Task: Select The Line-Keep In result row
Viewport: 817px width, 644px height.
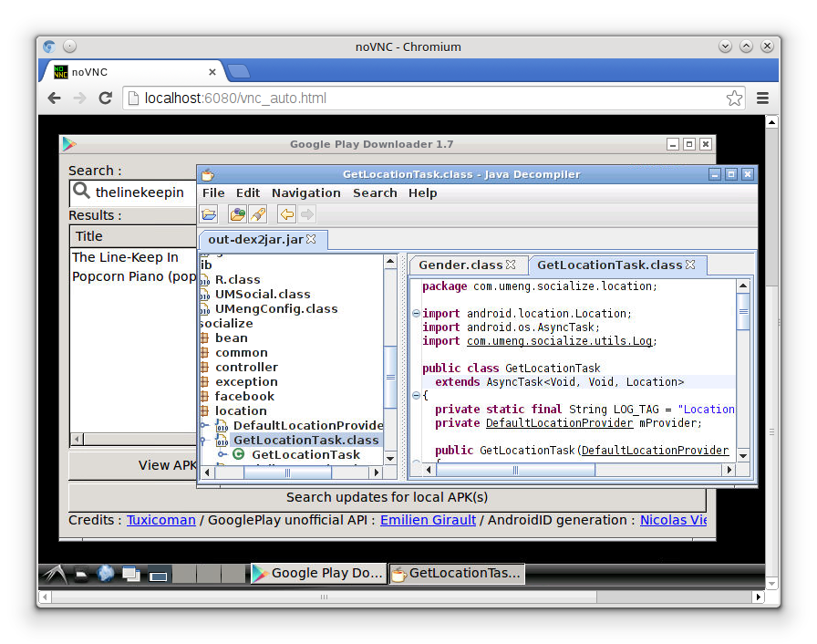Action: tap(133, 257)
